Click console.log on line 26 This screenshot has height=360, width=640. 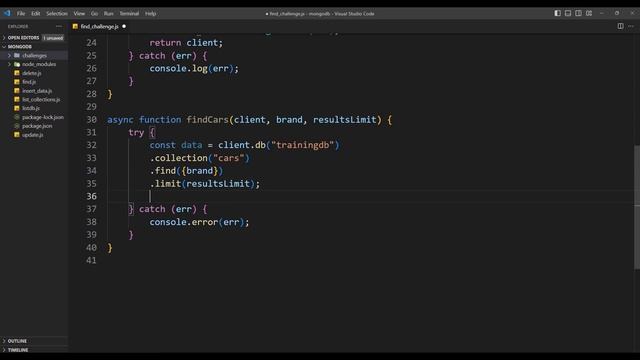point(178,68)
